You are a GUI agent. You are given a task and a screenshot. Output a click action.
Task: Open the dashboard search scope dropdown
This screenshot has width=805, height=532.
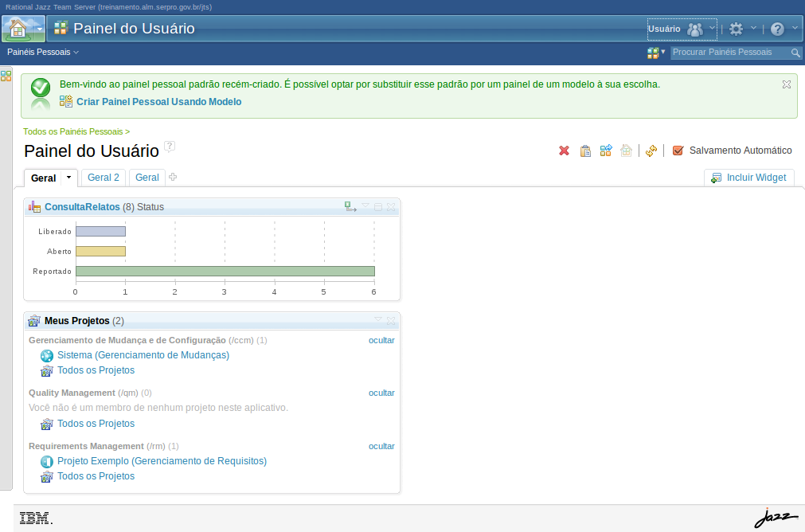656,53
